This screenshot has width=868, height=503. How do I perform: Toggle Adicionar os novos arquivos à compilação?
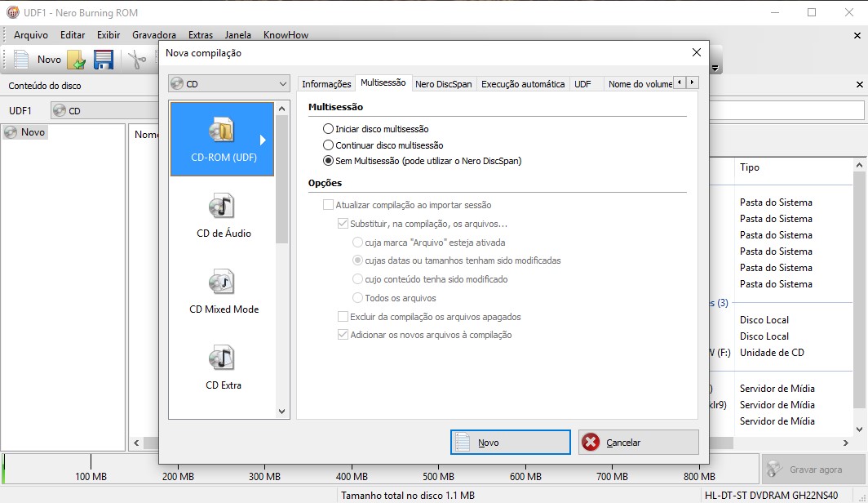click(343, 335)
